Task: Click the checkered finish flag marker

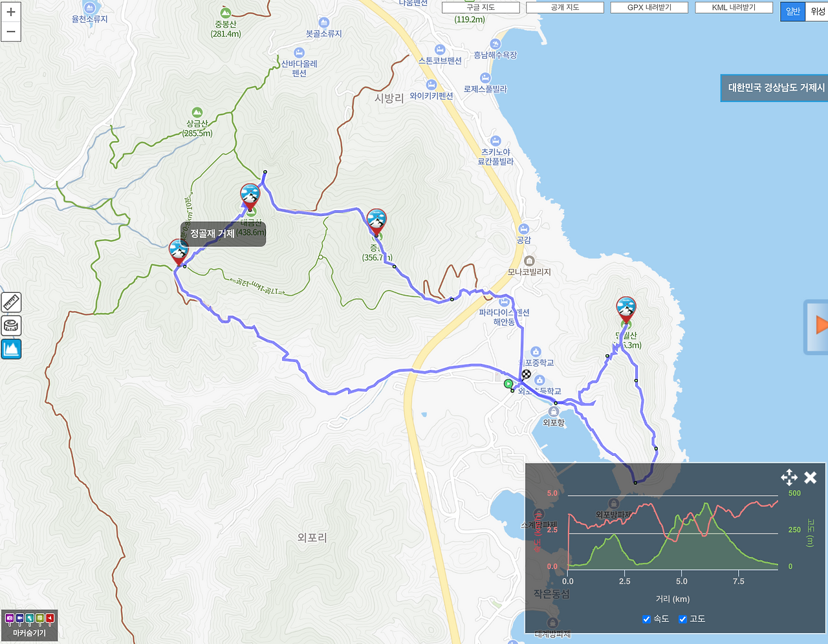Action: [527, 374]
